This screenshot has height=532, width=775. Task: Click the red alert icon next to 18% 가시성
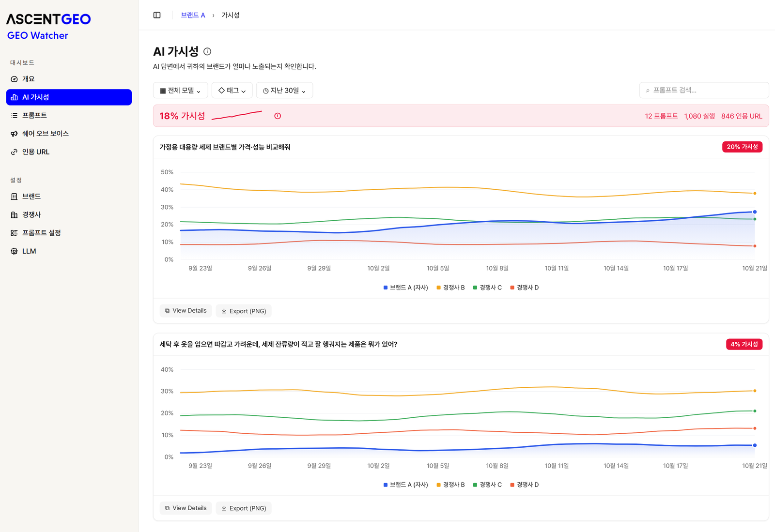tap(278, 116)
